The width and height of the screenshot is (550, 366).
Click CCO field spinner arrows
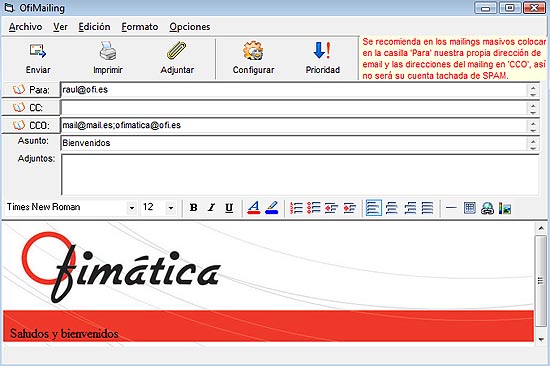[533, 126]
